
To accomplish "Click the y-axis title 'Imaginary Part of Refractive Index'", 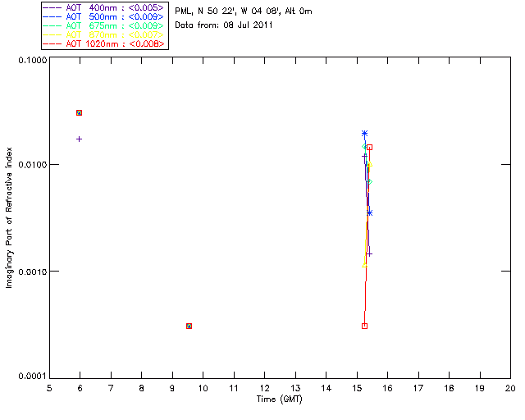I will (9, 217).
